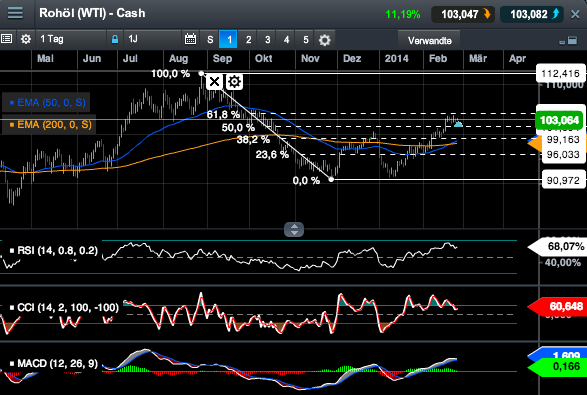The width and height of the screenshot is (587, 395).
Task: Open the 1J time range dropdown
Action: tap(152, 39)
